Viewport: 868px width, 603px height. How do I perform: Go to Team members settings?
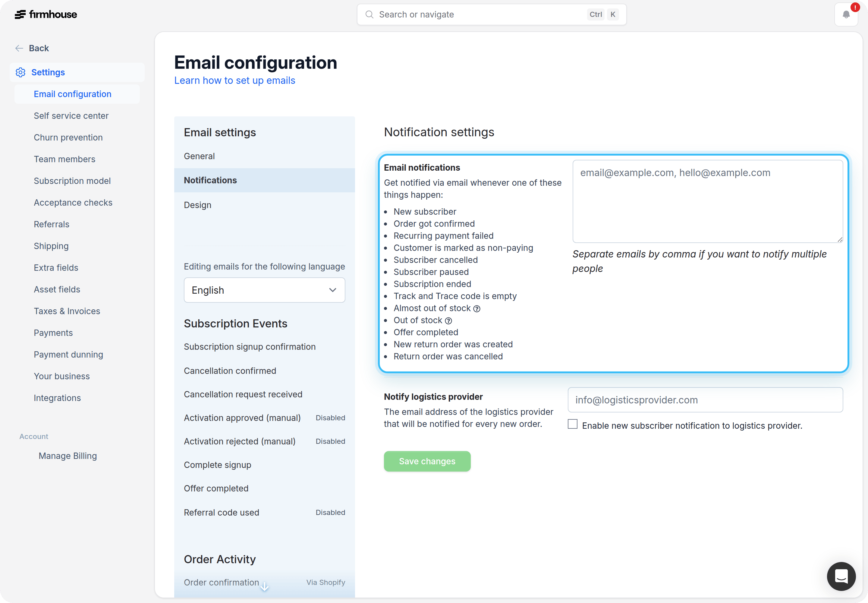pyautogui.click(x=64, y=159)
